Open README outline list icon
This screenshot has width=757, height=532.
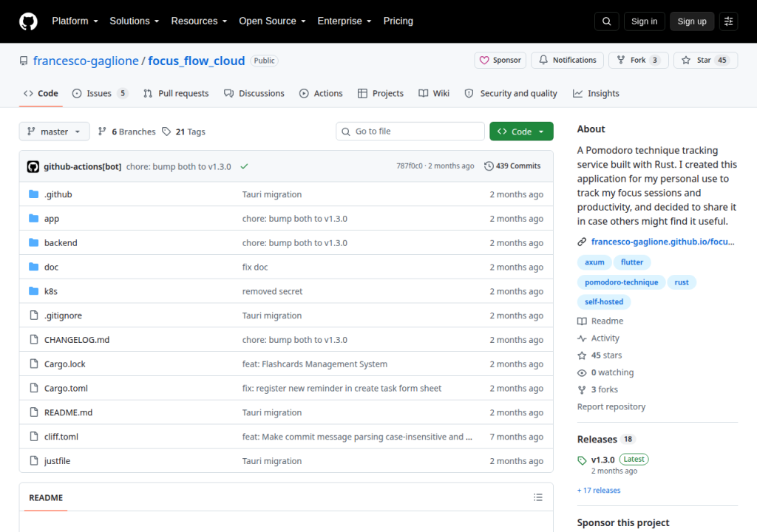pos(538,497)
